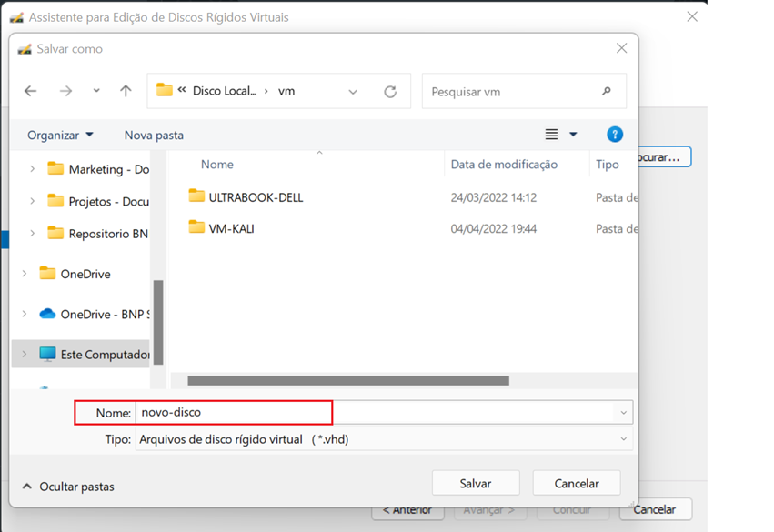
Task: Open recent locations dropdown arrow
Action: 96,91
